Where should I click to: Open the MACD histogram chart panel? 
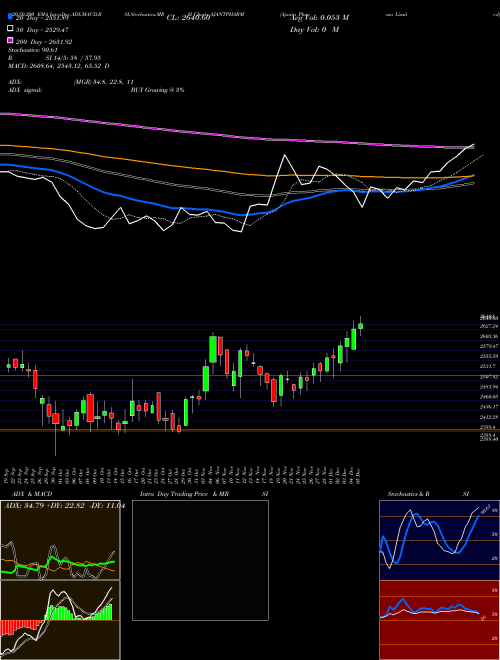(60, 620)
